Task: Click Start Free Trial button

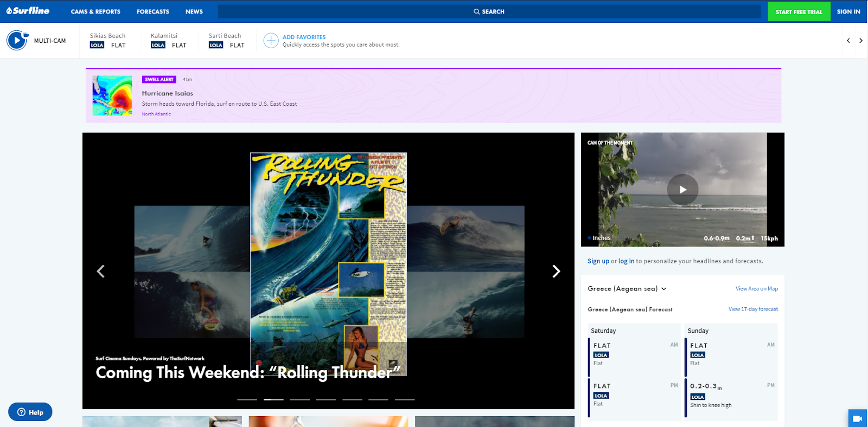Action: click(799, 11)
